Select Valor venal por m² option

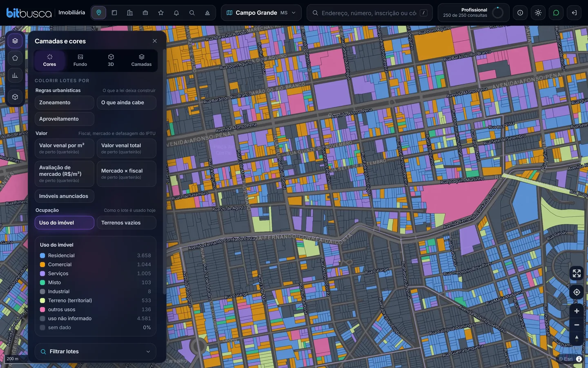[x=65, y=148]
